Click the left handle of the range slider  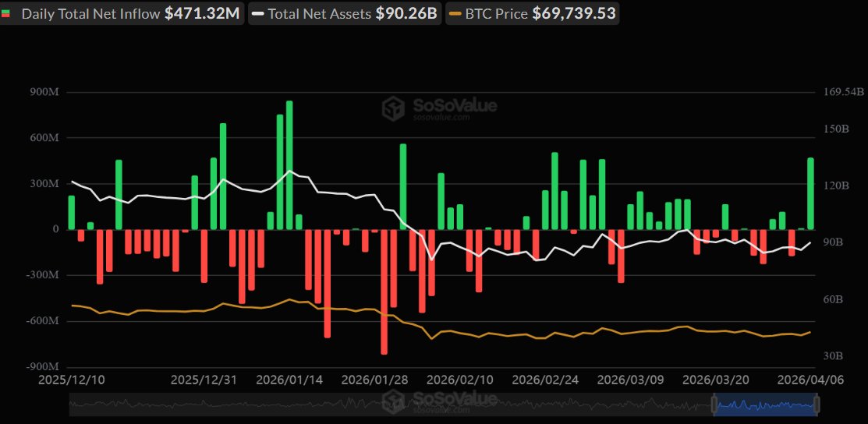coord(714,404)
